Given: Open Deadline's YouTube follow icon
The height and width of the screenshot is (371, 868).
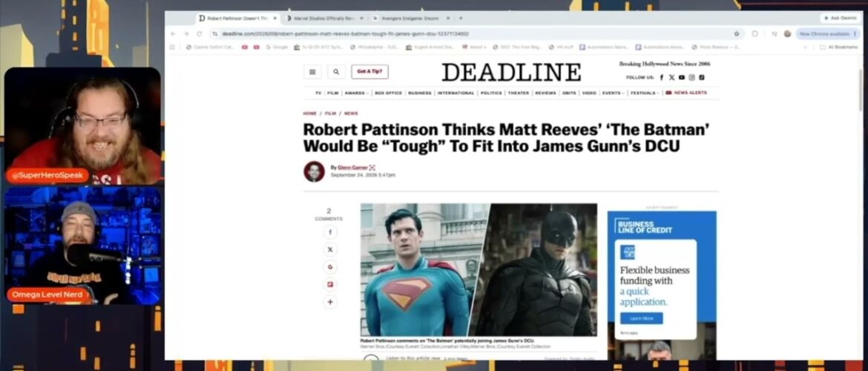Looking at the screenshot, I should pos(682,77).
